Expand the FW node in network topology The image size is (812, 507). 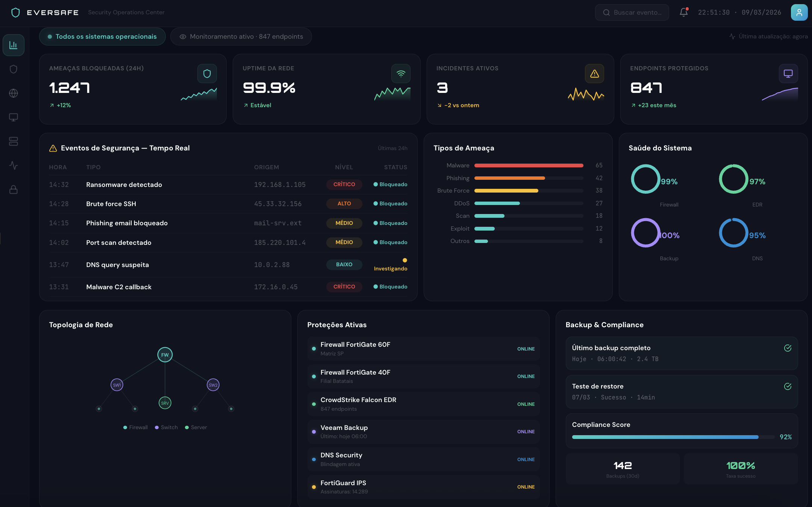coord(165,354)
